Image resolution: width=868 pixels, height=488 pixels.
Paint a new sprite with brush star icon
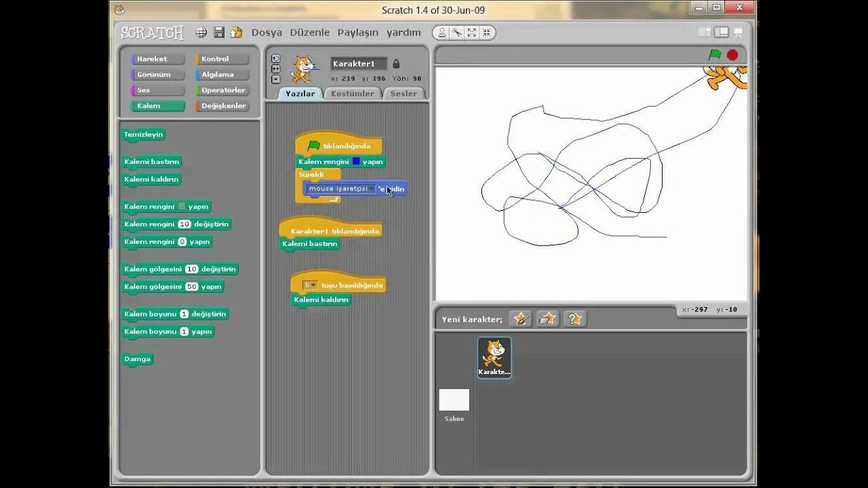pos(520,319)
